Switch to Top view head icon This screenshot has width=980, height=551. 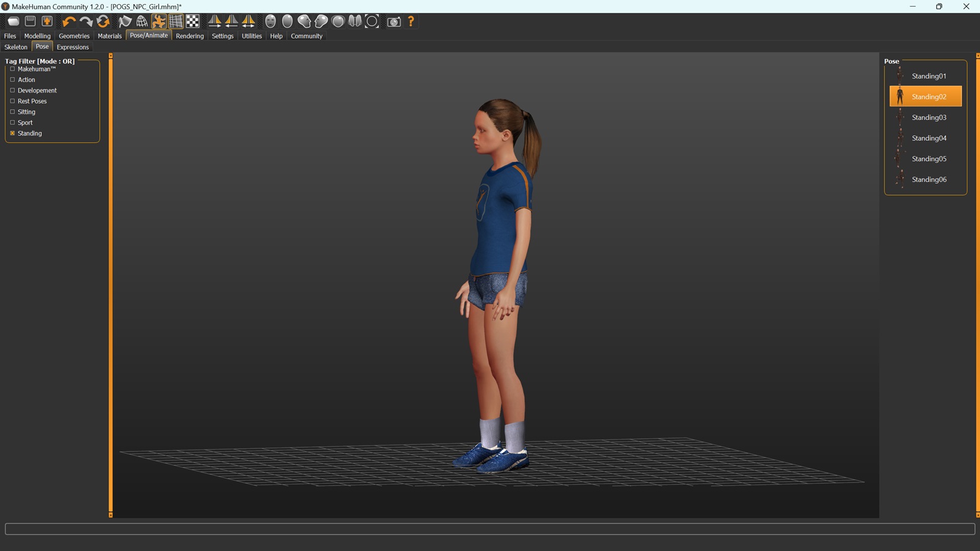pyautogui.click(x=338, y=21)
